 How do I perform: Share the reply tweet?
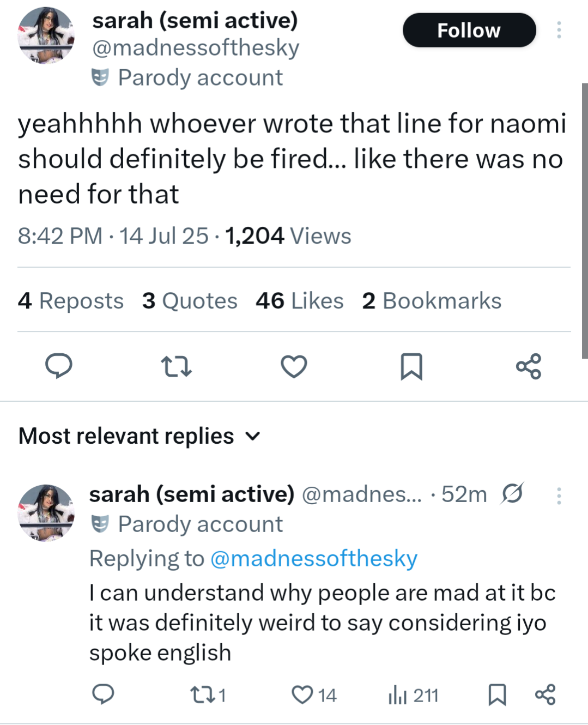(545, 694)
